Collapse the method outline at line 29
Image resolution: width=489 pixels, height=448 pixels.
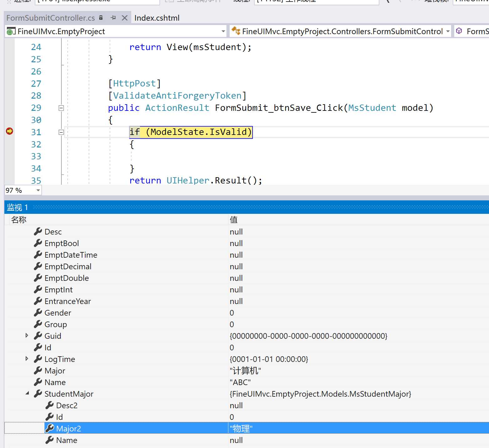pyautogui.click(x=61, y=108)
